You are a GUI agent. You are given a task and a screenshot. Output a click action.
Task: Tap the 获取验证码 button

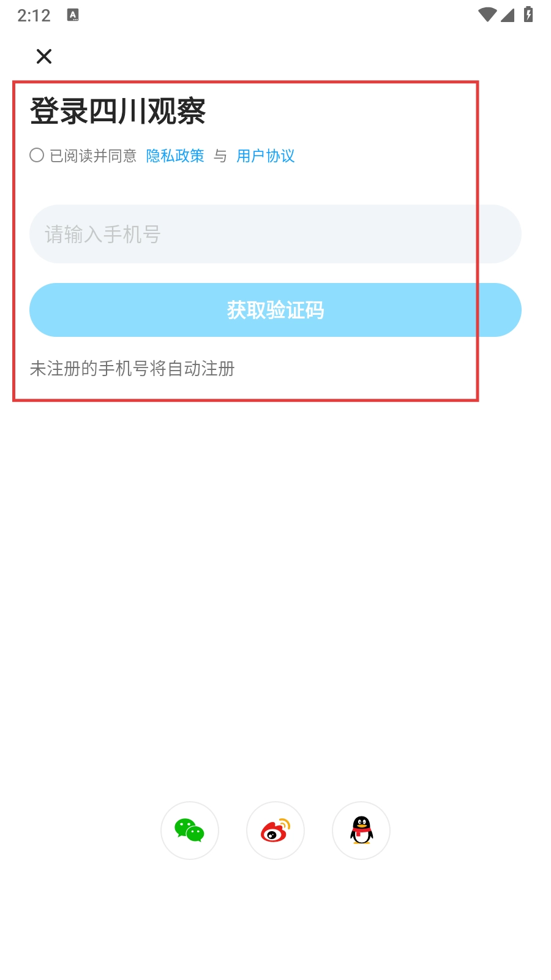click(x=275, y=310)
